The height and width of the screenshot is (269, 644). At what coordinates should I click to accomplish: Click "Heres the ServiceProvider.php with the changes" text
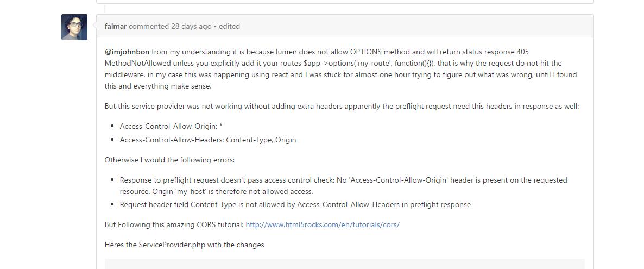185,245
